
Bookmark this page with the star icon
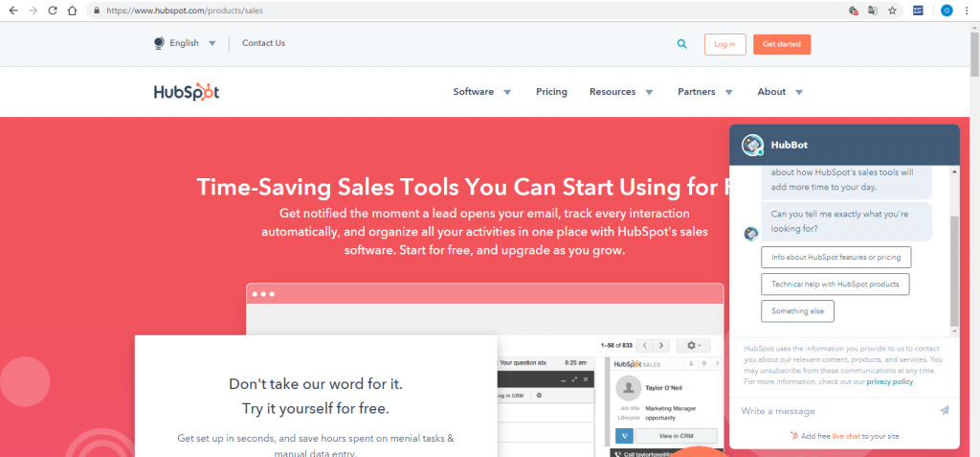pyautogui.click(x=892, y=11)
